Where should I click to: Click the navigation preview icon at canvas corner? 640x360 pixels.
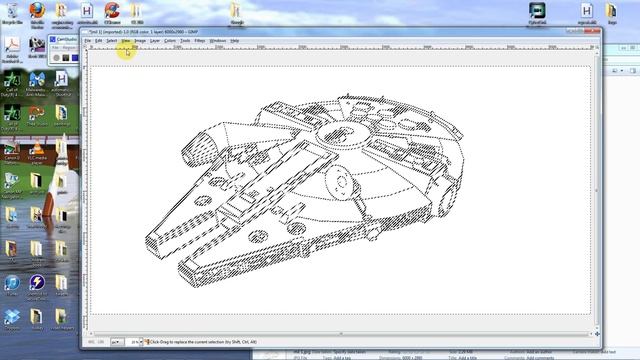(x=597, y=334)
